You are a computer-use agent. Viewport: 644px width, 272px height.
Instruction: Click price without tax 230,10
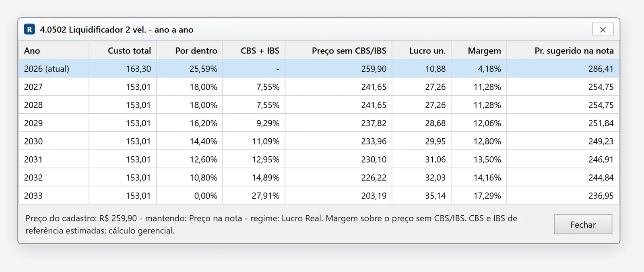tap(374, 159)
